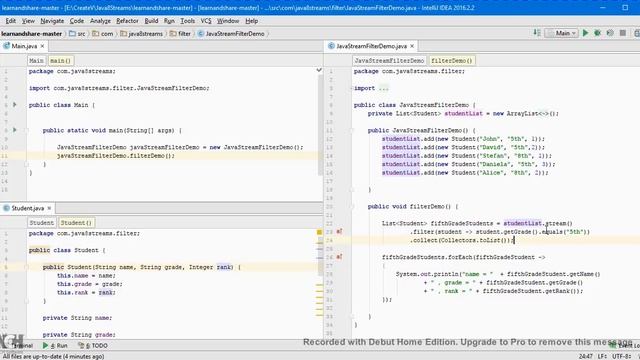Open the View menu
Screen dimensions: 640x360
point(28,21)
